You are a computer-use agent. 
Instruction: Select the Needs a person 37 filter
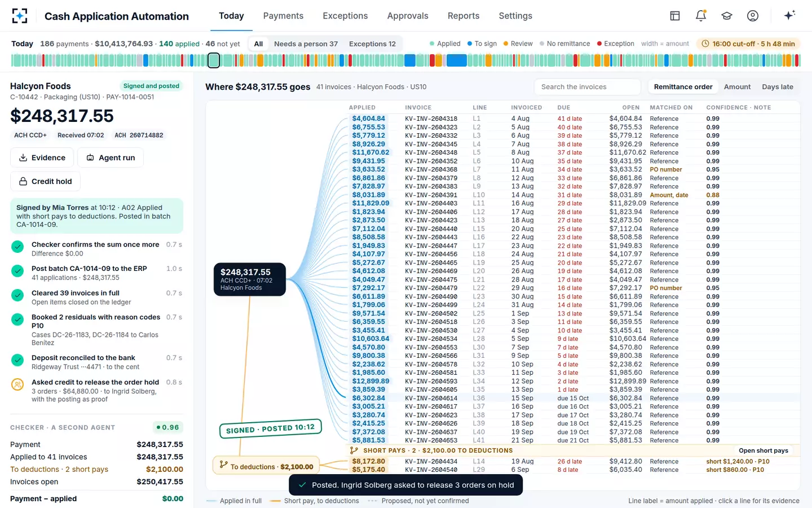(306, 44)
